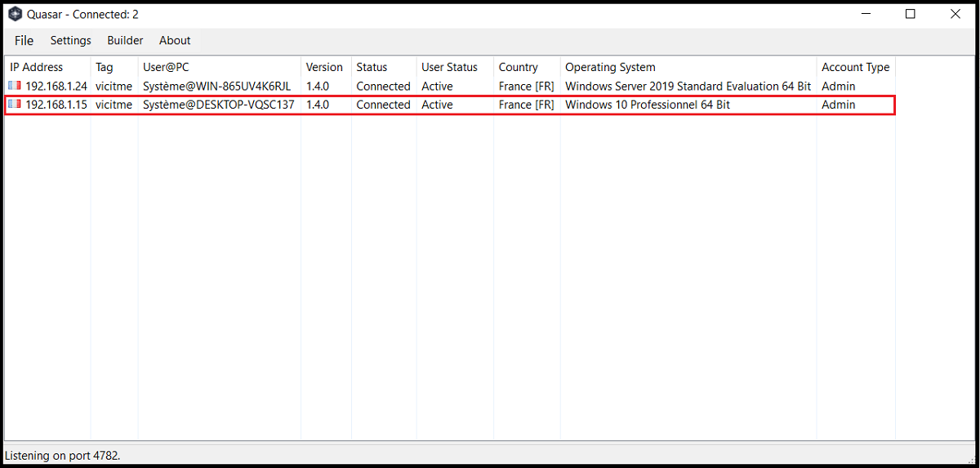Click the Quasar logo in the title bar
The height and width of the screenshot is (468, 980).
(x=14, y=14)
